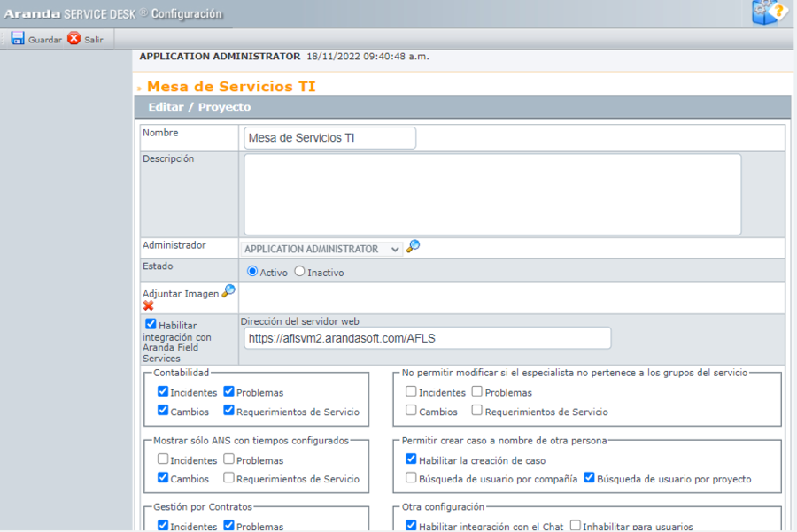Uncheck Búsqueda de usuario por proyecto
This screenshot has width=797, height=532.
[x=589, y=477]
